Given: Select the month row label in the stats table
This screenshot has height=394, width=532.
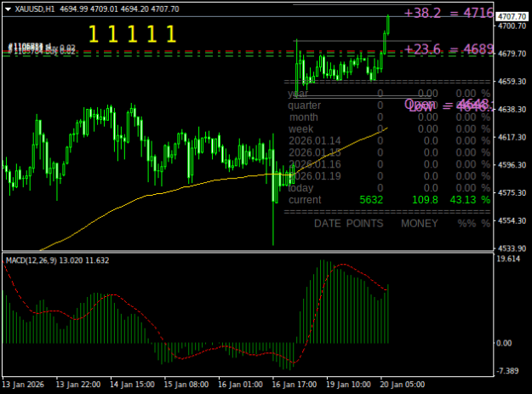Looking at the screenshot, I should [x=304, y=117].
